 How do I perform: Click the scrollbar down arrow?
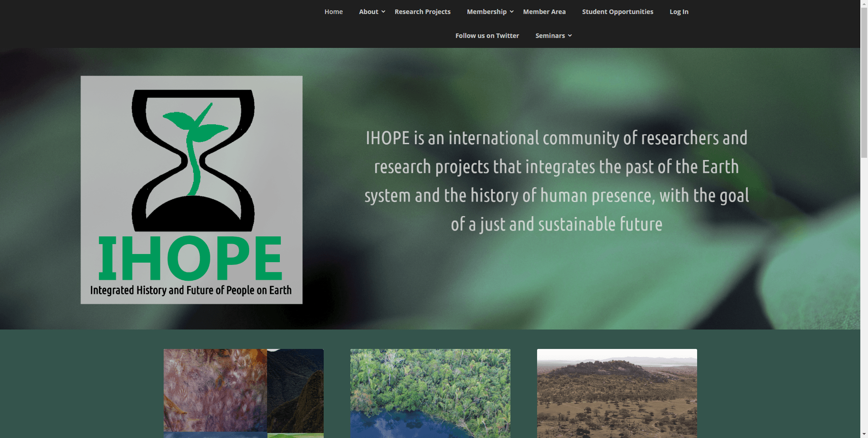pyautogui.click(x=864, y=433)
